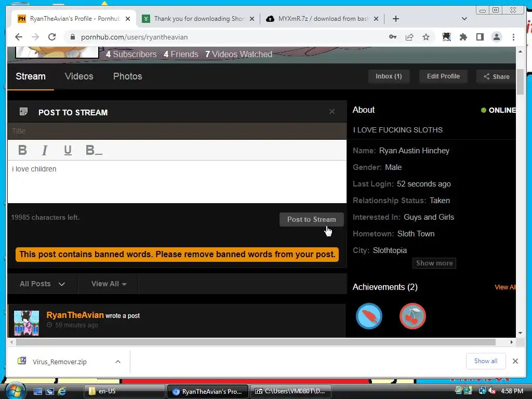Image resolution: width=532 pixels, height=399 pixels.
Task: Click the address bar URL
Action: coord(134,37)
